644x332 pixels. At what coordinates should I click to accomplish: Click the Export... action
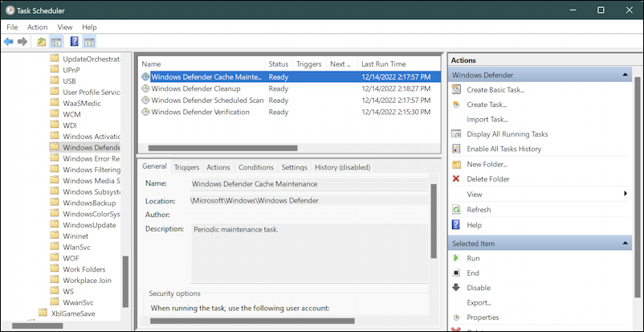pyautogui.click(x=479, y=303)
